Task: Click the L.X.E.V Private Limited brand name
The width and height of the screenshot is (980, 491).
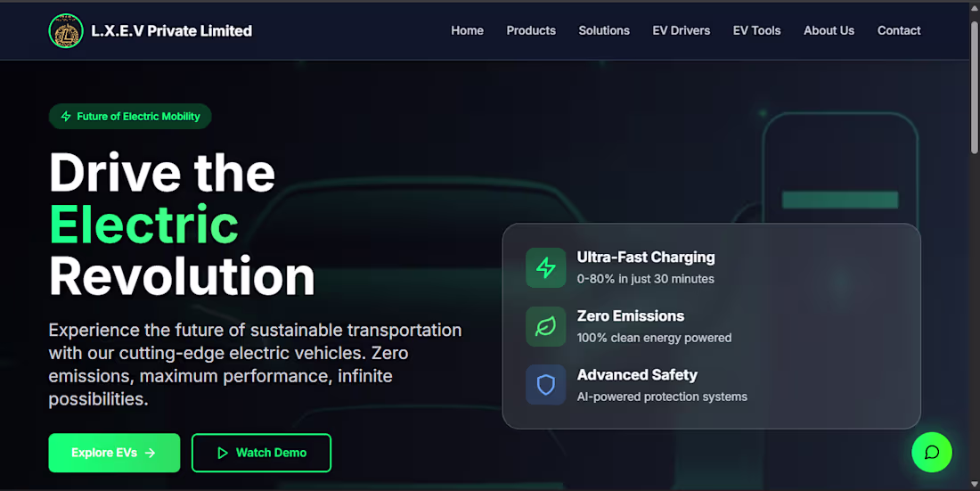Action: click(x=172, y=30)
